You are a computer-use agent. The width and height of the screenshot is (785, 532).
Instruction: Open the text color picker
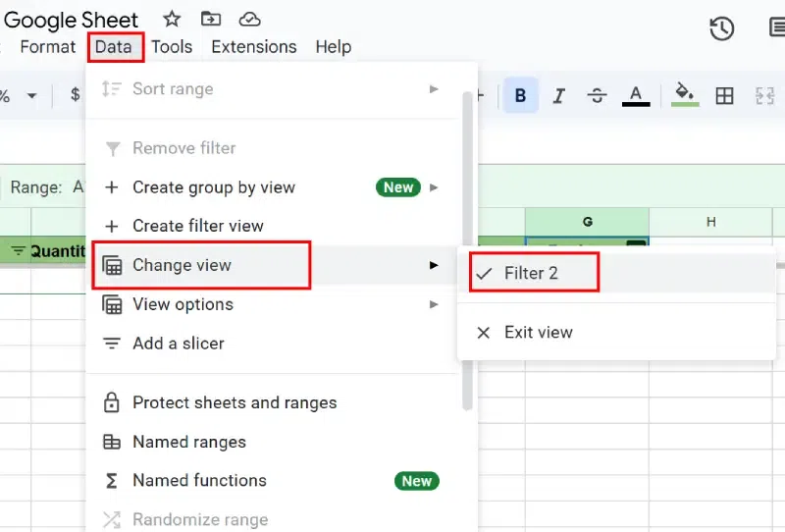[x=636, y=95]
